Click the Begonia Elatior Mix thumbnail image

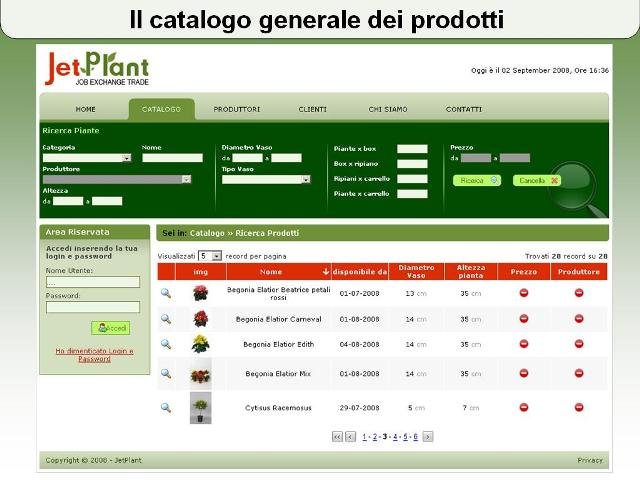[200, 375]
